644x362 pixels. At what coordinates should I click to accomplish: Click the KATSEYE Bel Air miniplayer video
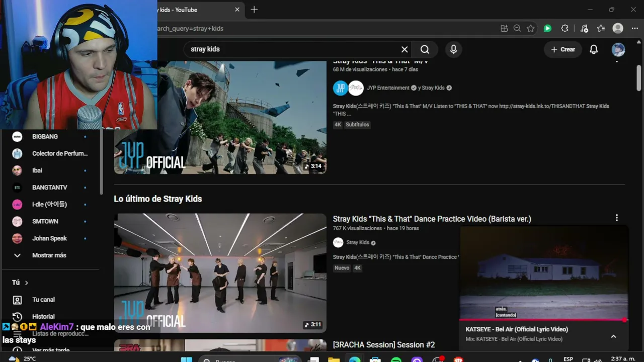pos(544,273)
